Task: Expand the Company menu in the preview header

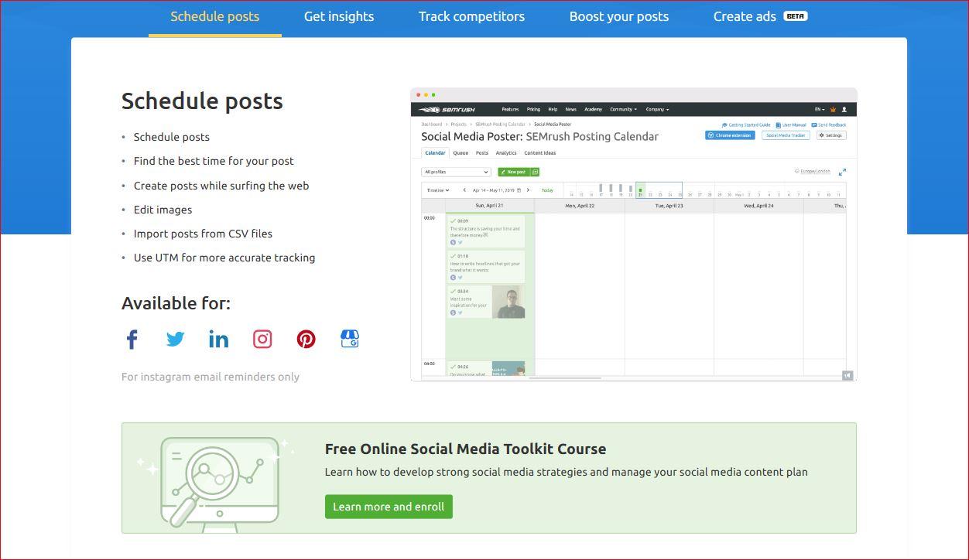Action: (658, 109)
